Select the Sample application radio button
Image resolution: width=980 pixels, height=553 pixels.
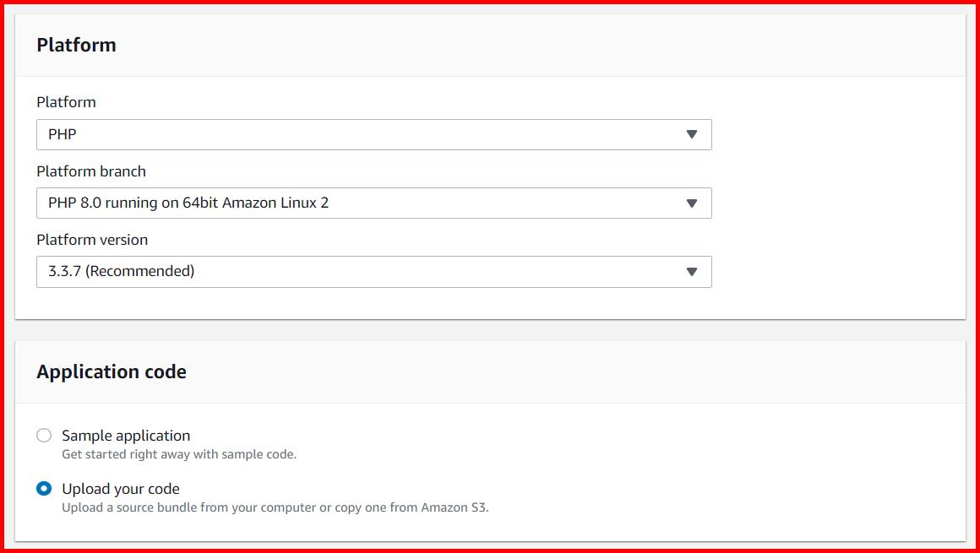44,434
